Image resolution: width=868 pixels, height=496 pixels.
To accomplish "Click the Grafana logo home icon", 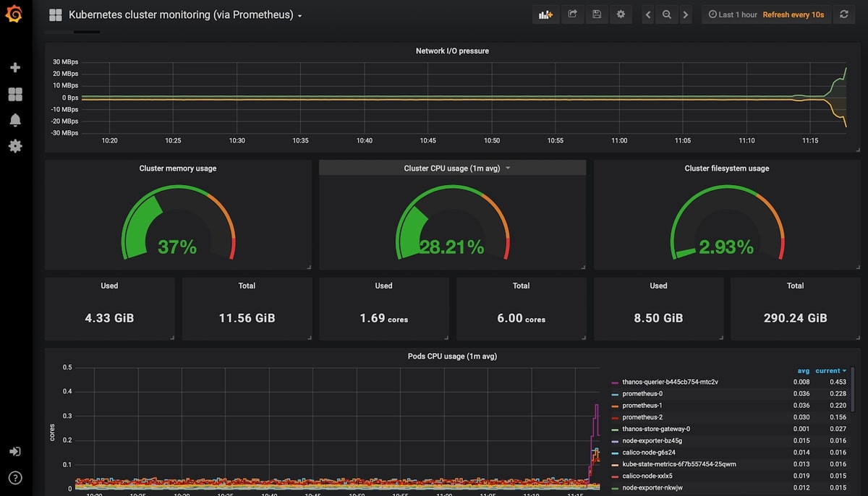I will click(x=15, y=14).
